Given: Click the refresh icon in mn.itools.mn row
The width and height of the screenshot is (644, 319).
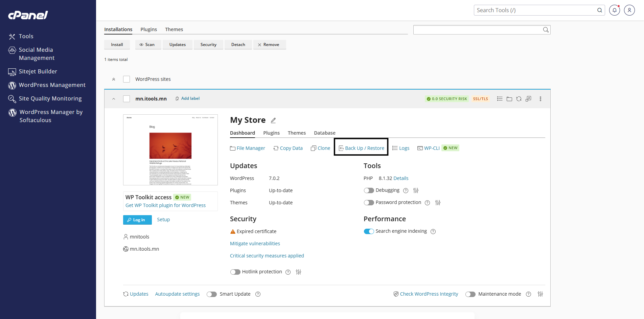Looking at the screenshot, I should [x=519, y=99].
